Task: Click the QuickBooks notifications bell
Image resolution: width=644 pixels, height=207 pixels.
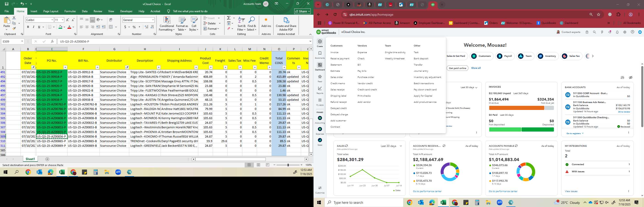Action: coord(617,32)
